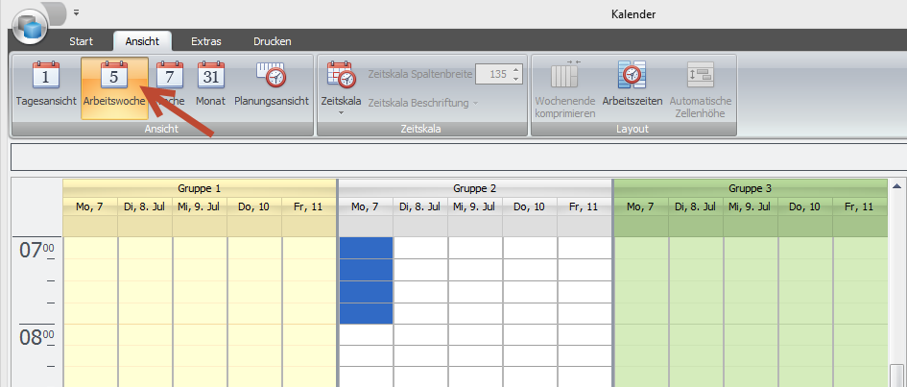Open the Extras ribbon tab

(207, 42)
